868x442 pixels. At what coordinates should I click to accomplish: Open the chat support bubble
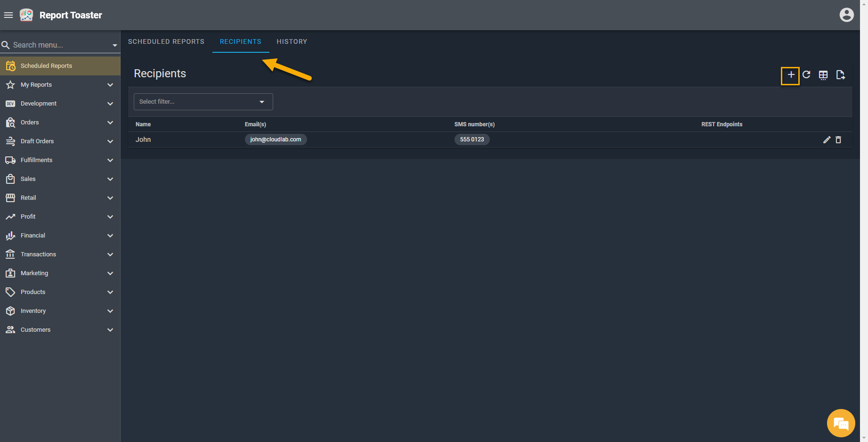[841, 423]
